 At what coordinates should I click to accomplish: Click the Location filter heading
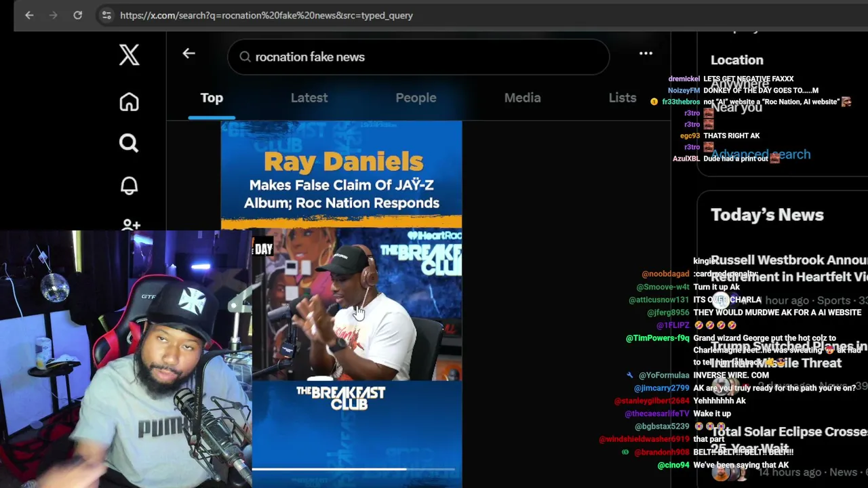pyautogui.click(x=736, y=60)
